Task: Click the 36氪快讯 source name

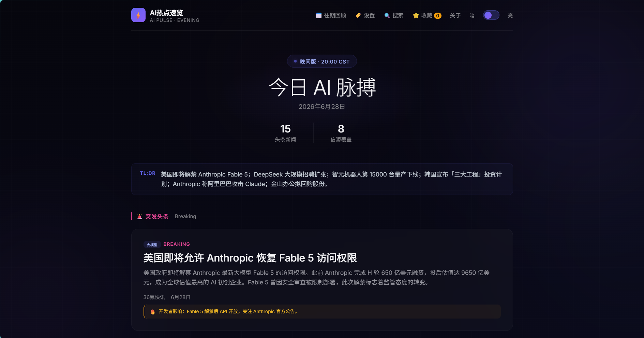Action: (154, 297)
